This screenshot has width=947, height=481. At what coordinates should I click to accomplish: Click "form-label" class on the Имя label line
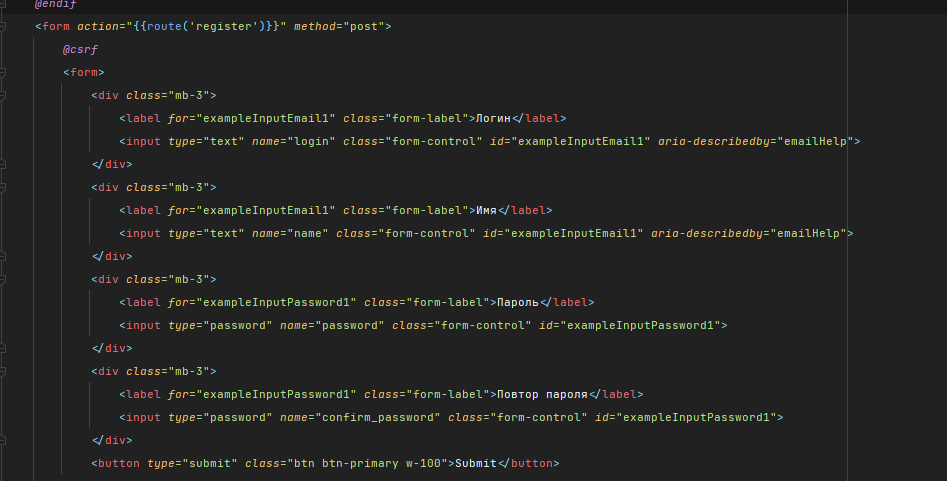pos(427,210)
